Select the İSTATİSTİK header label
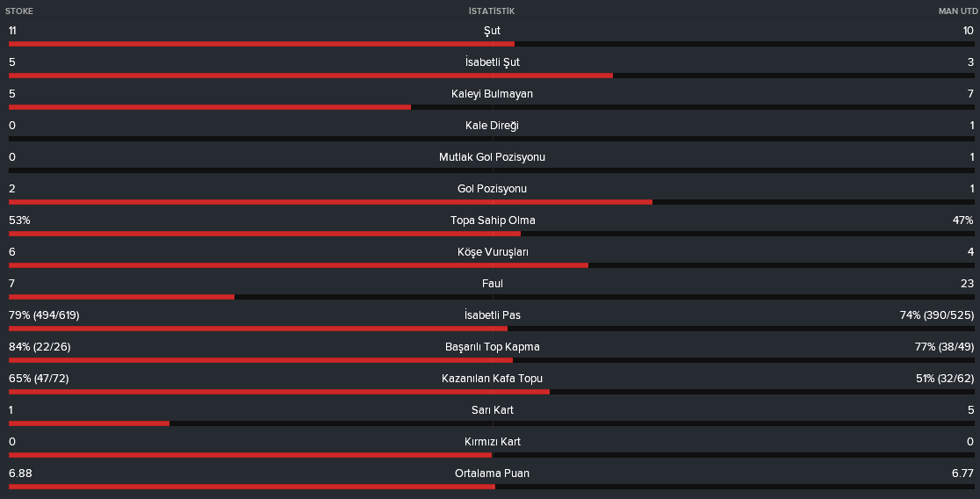 click(492, 11)
